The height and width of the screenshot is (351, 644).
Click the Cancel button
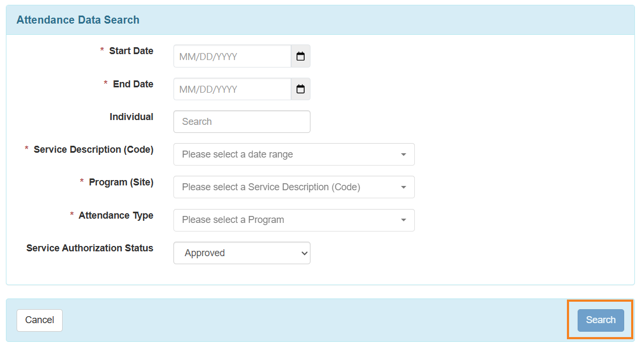[40, 320]
